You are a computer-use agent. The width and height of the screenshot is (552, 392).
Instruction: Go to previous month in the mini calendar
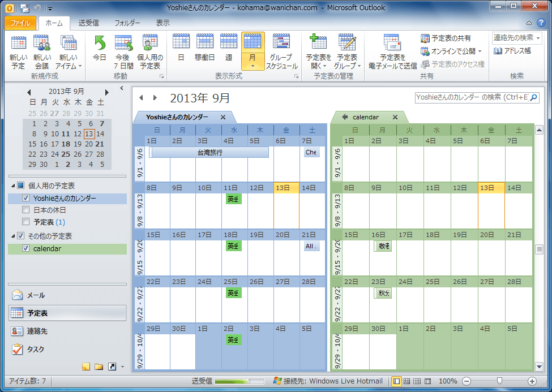pos(29,92)
